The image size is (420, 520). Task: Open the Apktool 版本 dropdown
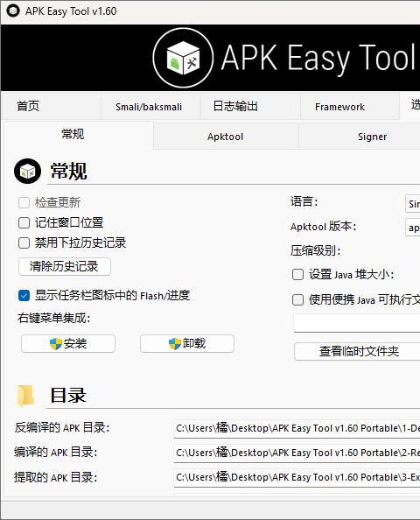[x=412, y=228]
